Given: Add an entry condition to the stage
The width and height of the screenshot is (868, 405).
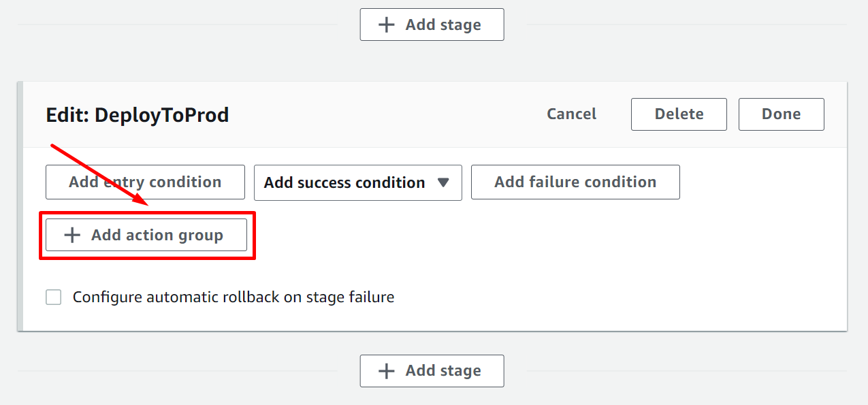Looking at the screenshot, I should [x=145, y=182].
